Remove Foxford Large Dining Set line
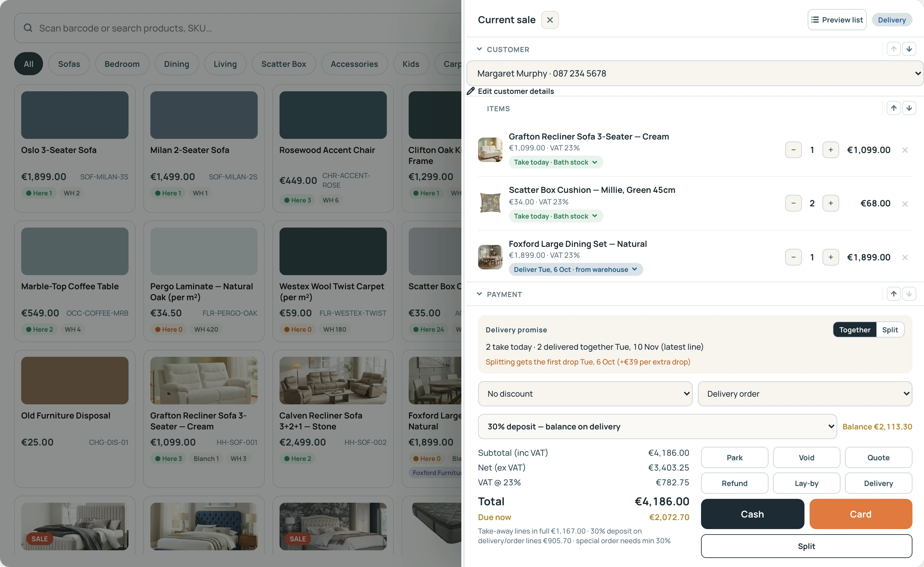This screenshot has height=567, width=924. (x=905, y=257)
